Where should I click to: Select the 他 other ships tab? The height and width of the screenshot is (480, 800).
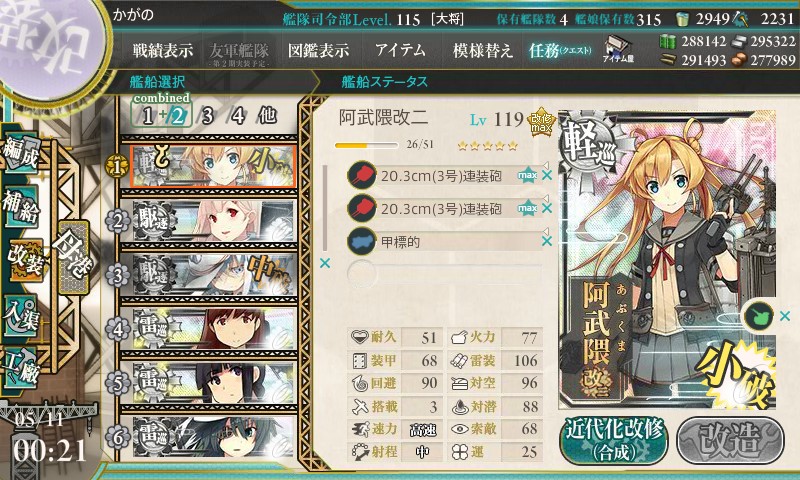(x=267, y=115)
